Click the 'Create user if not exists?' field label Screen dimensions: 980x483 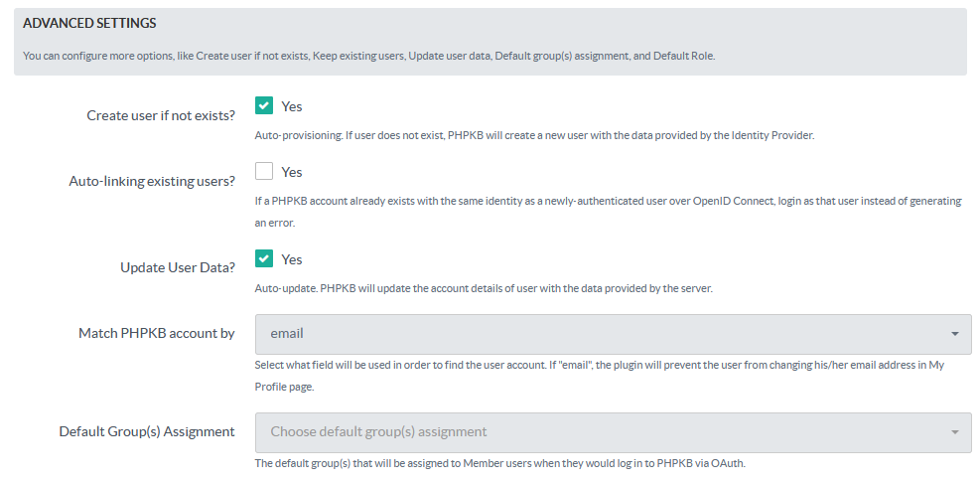(x=161, y=115)
